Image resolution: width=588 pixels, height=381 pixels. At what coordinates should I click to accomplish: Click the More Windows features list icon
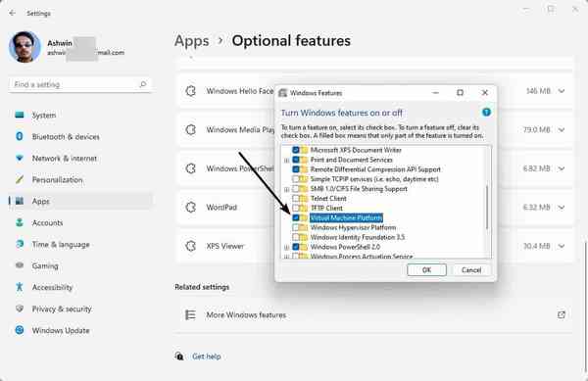[x=190, y=314]
